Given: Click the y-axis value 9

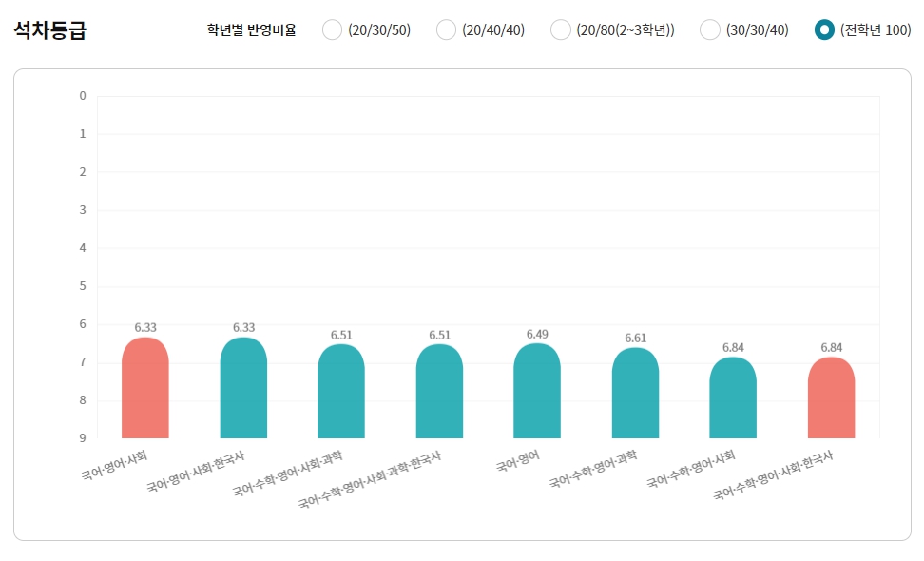Looking at the screenshot, I should [83, 437].
